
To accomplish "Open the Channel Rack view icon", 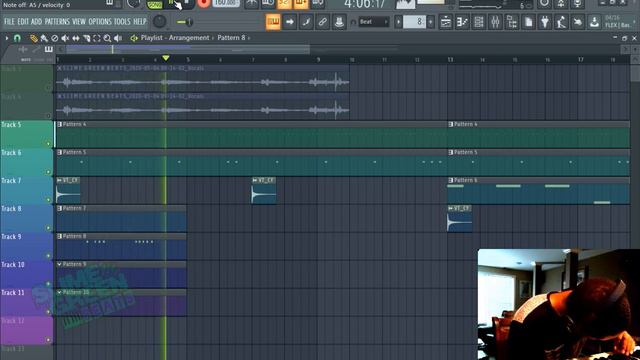I will coord(479,22).
